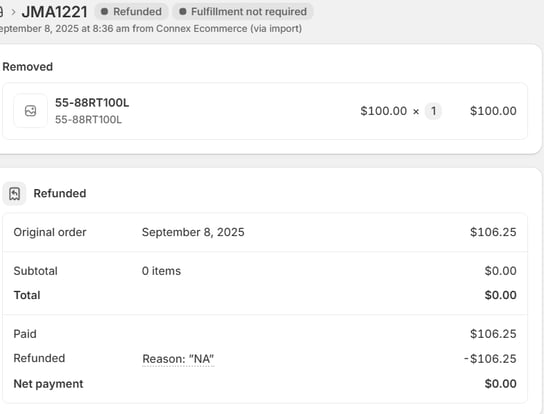Click the Refunded section heading

[x=60, y=193]
